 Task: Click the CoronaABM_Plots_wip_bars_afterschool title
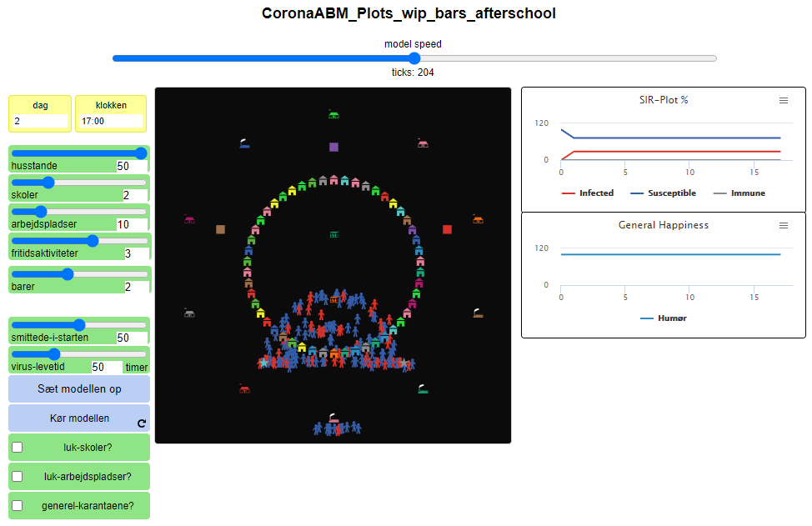coord(409,13)
